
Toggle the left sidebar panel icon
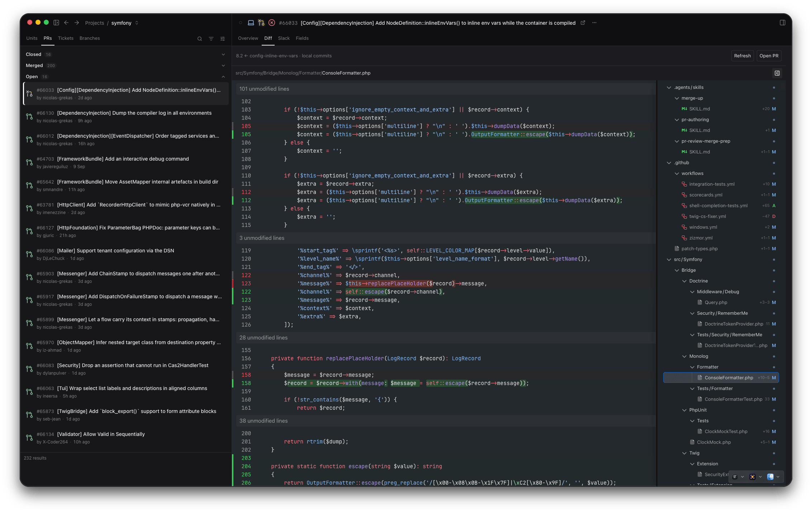coord(56,23)
